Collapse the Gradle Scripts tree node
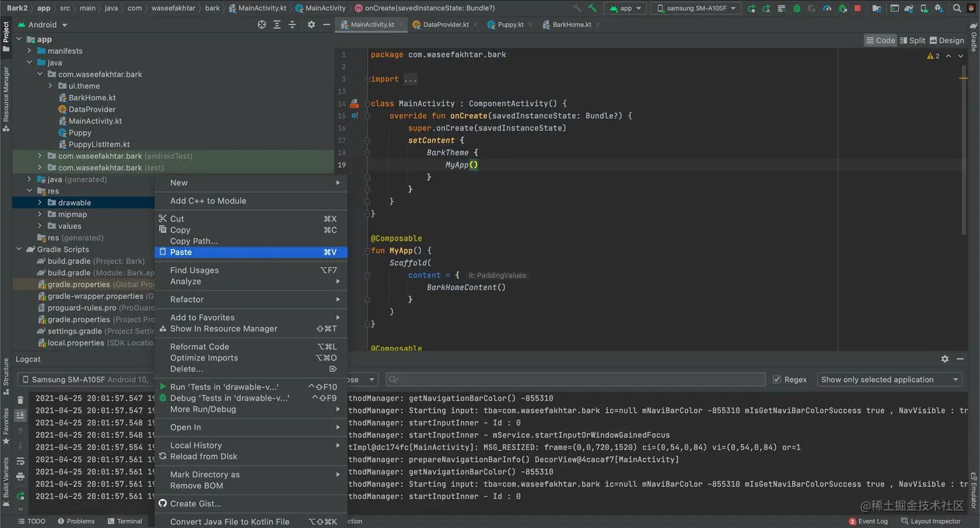Screen dimensions: 980x528 (x=19, y=250)
